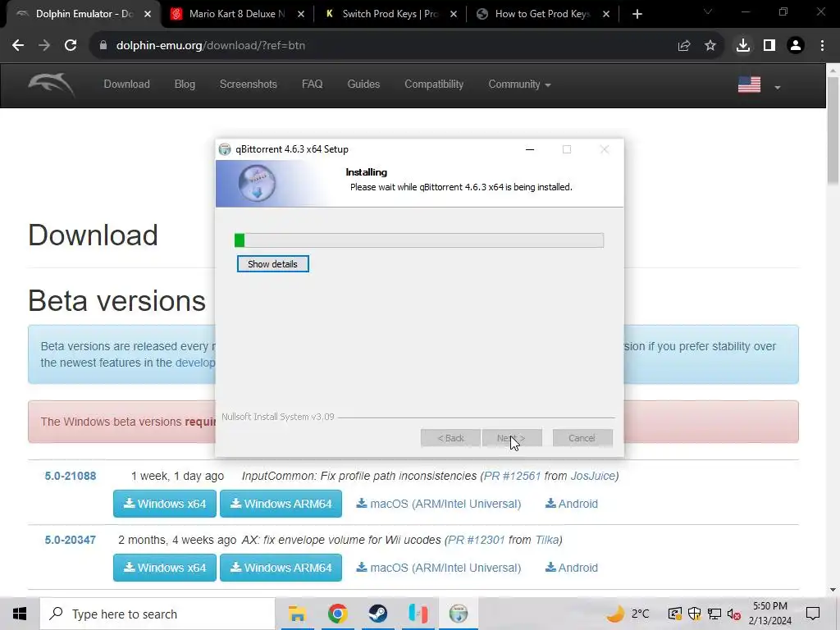The image size is (840, 630).
Task: Expand the language selector arrow
Action: click(778, 87)
